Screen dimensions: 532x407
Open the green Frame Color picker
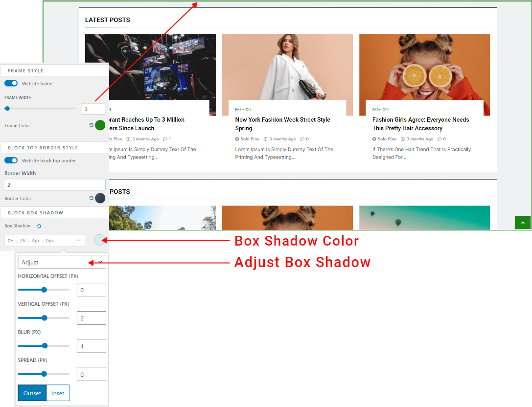[100, 125]
